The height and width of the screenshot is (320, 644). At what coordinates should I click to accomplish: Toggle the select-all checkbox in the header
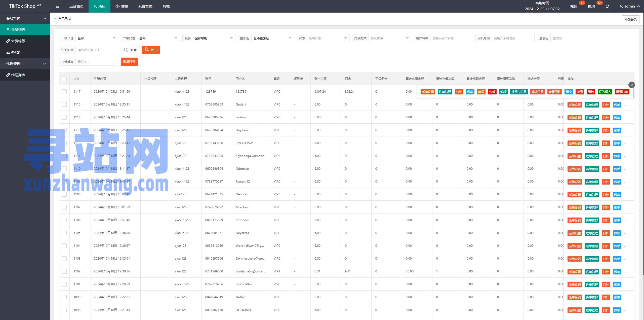click(64, 79)
